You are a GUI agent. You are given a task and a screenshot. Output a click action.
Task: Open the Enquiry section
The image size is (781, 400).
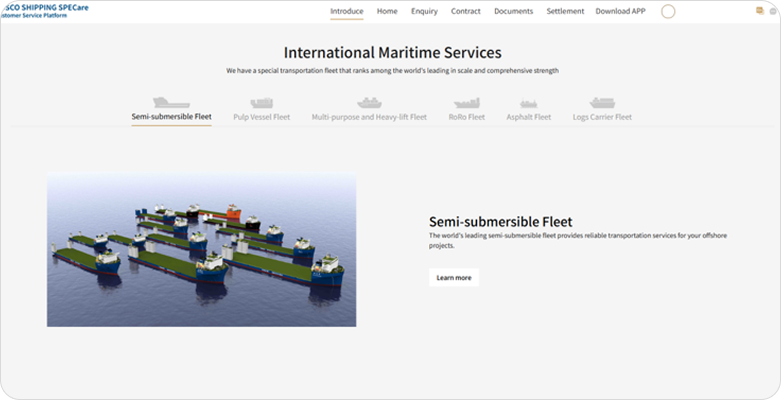(x=424, y=12)
